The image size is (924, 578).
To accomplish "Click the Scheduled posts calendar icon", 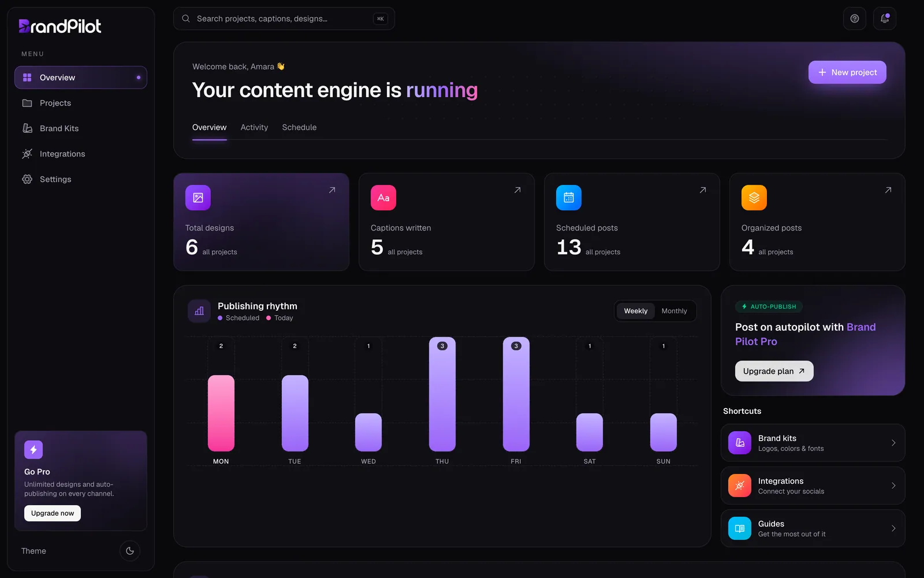I will click(569, 198).
